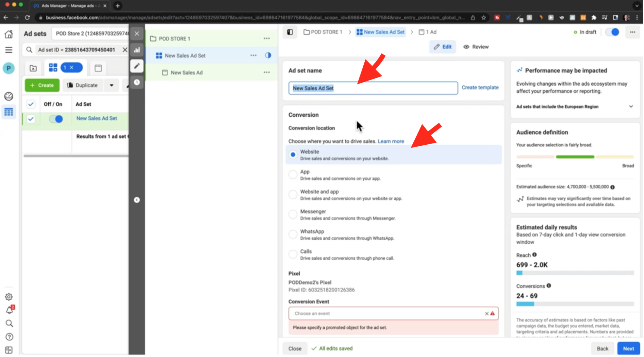Open the Choose an event dropdown

(393, 314)
